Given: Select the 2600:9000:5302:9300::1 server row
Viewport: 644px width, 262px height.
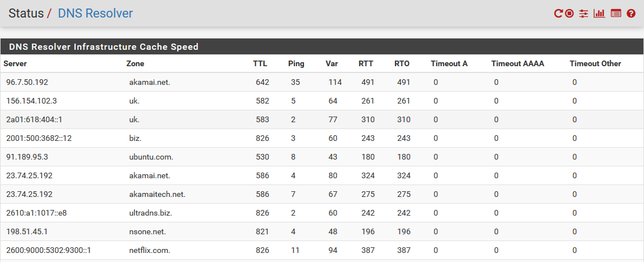Looking at the screenshot, I should coord(322,250).
